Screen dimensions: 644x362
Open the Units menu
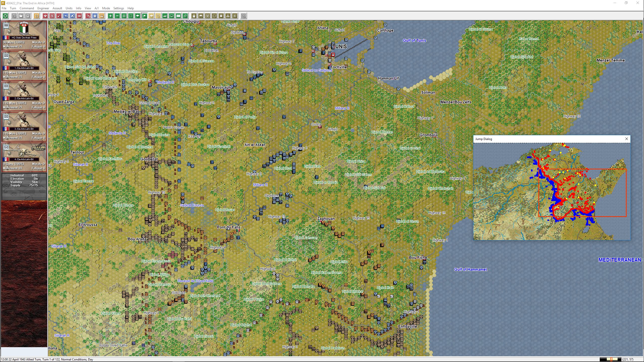pos(69,8)
